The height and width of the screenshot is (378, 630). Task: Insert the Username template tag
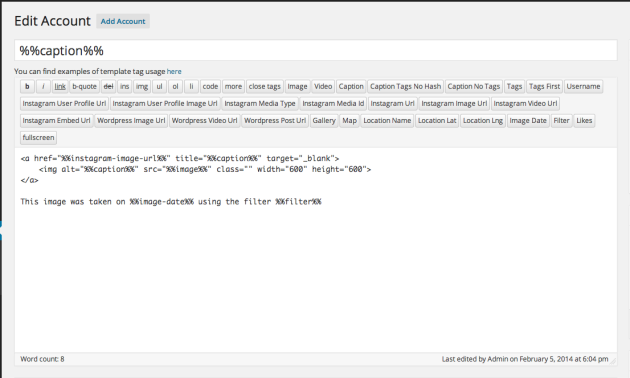(x=583, y=86)
